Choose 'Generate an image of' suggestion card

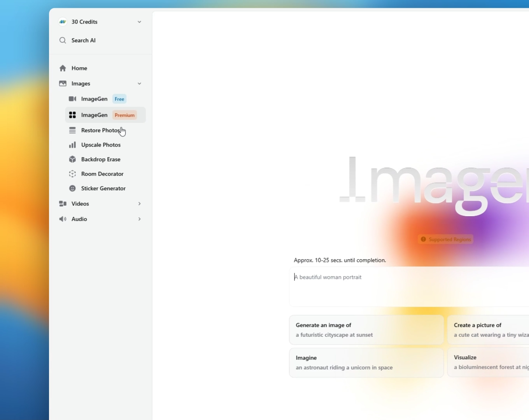pyautogui.click(x=366, y=330)
